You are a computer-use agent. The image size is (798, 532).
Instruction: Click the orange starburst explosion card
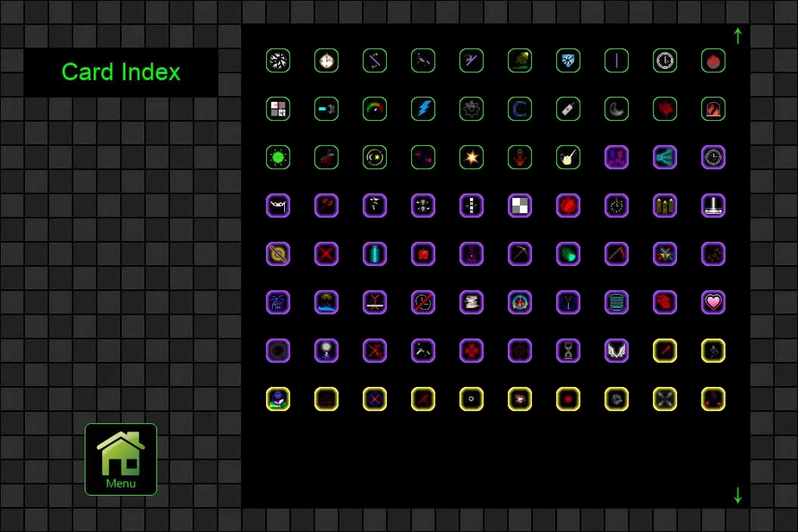(472, 157)
